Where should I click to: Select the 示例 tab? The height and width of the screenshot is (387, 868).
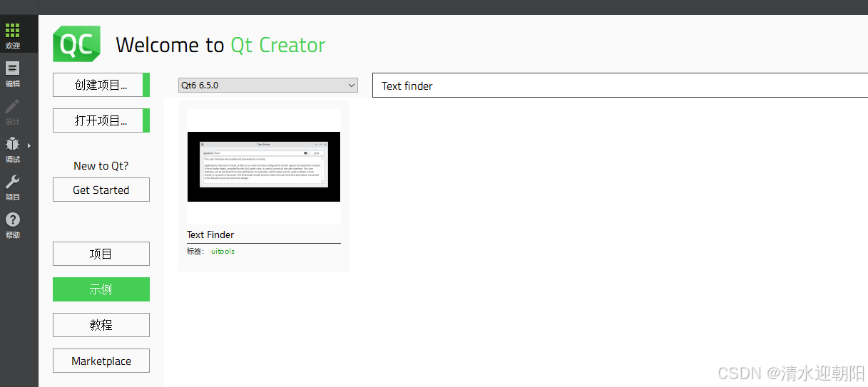coord(101,289)
